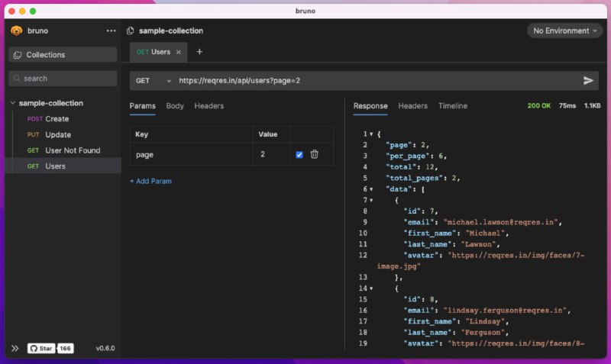Click + Add Param link
Screen dimensions: 611x364
click(150, 181)
